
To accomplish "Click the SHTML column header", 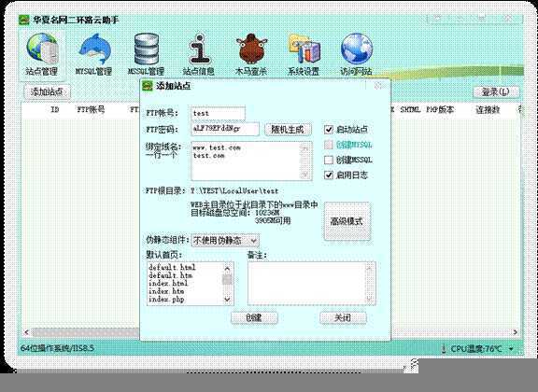I will 410,110.
